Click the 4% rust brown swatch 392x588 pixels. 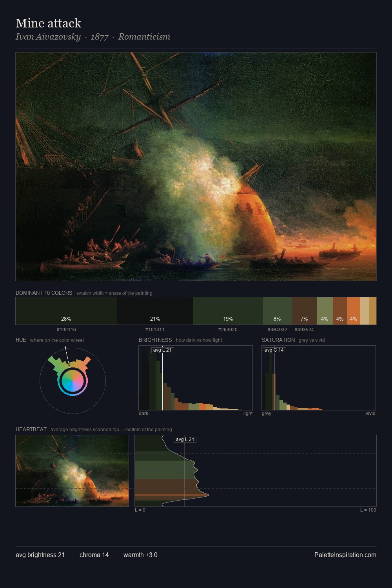[x=340, y=311]
